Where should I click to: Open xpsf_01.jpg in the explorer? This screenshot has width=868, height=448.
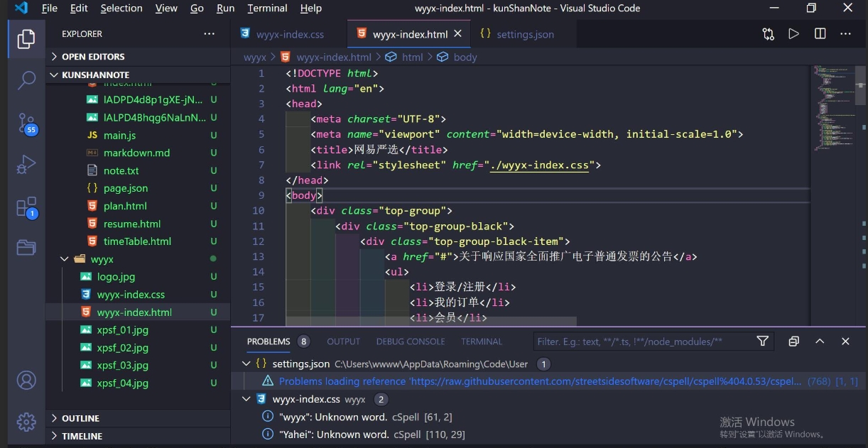coord(123,330)
